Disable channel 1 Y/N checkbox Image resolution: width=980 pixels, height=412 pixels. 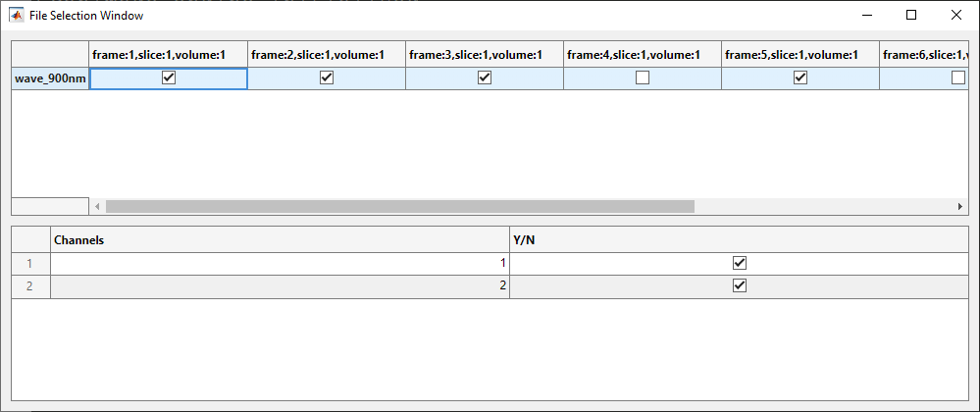pyautogui.click(x=740, y=263)
